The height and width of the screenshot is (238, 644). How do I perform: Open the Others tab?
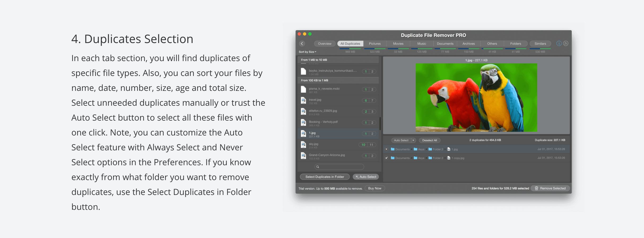coord(492,44)
